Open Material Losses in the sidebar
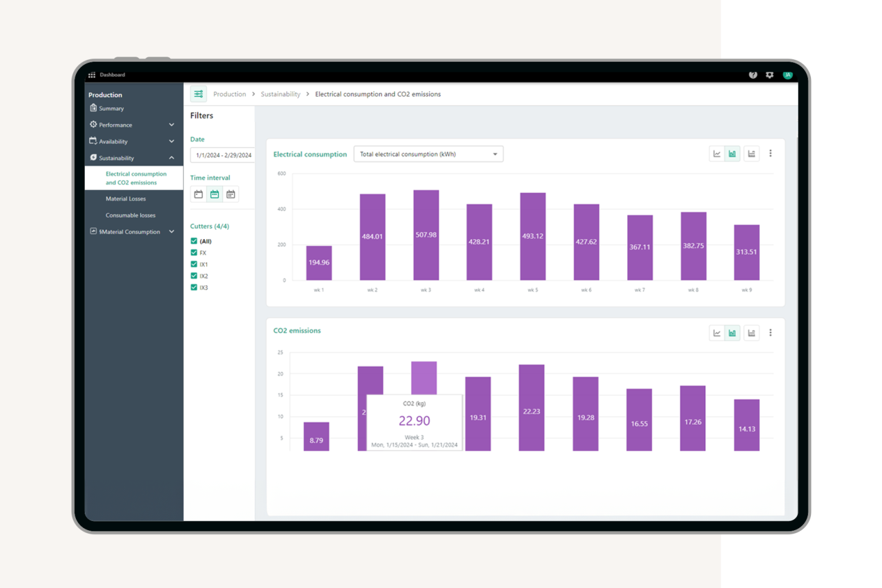This screenshot has width=882, height=588. (126, 199)
